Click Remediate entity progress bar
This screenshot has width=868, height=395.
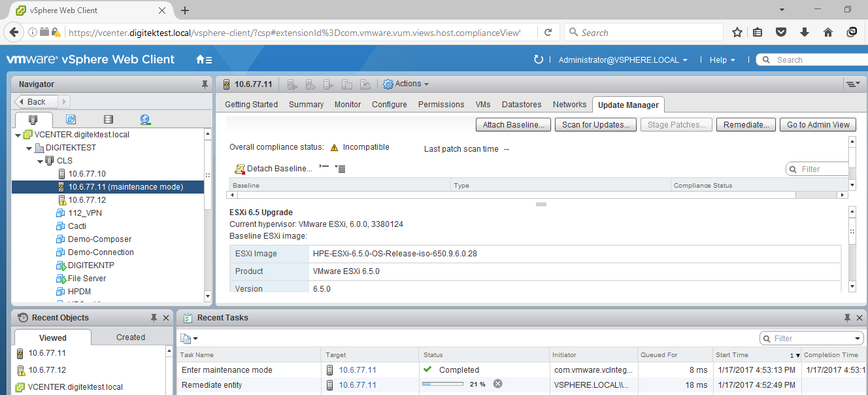(x=442, y=385)
